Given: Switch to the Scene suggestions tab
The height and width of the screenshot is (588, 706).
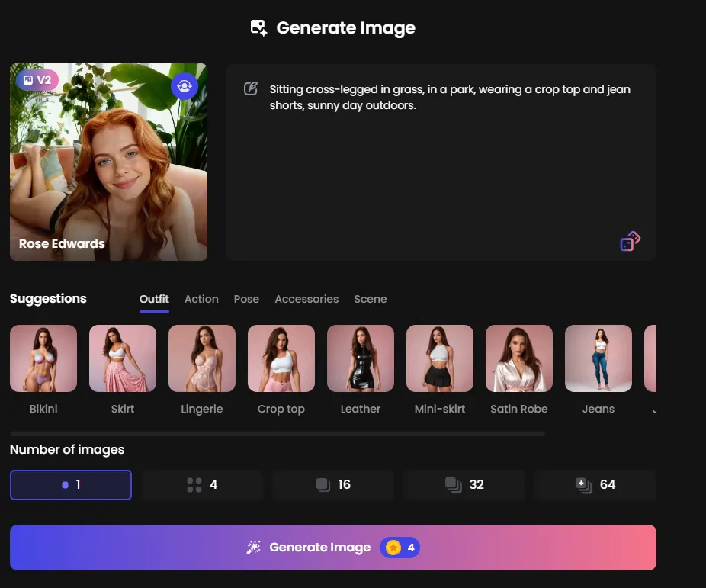Looking at the screenshot, I should point(371,299).
